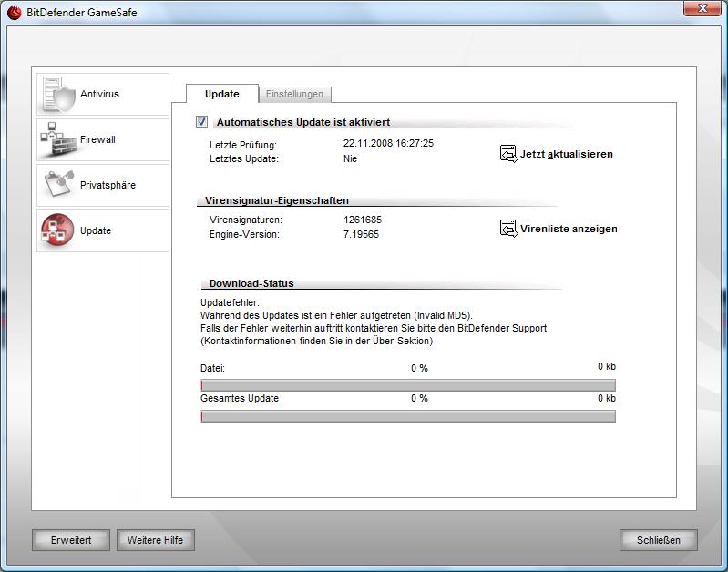Click the Weitere Hilfe button
This screenshot has width=728, height=572.
156,540
